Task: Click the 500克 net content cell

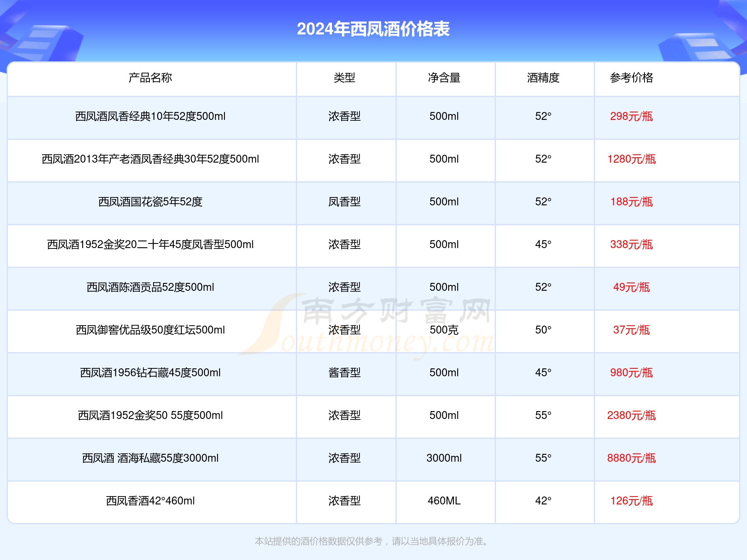Action: tap(444, 330)
